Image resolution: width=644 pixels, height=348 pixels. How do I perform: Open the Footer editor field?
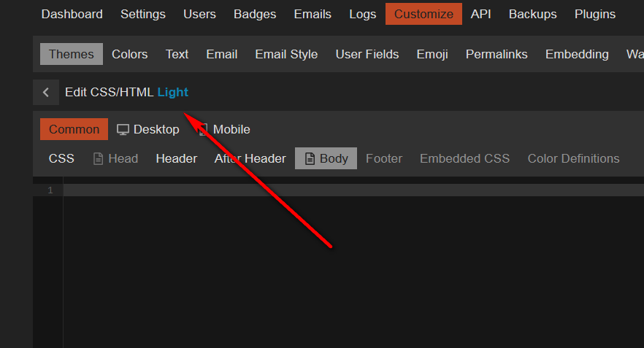tap(384, 158)
